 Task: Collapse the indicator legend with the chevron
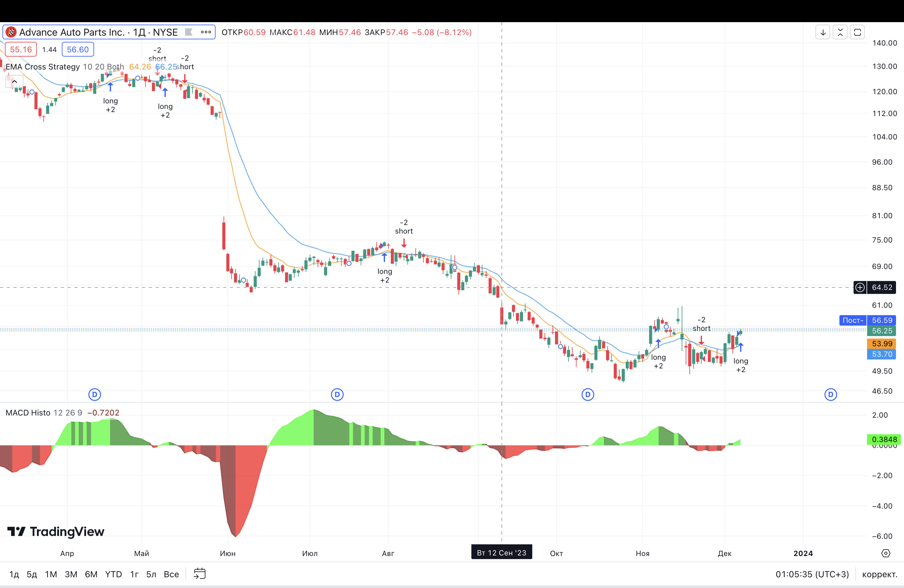(x=14, y=81)
